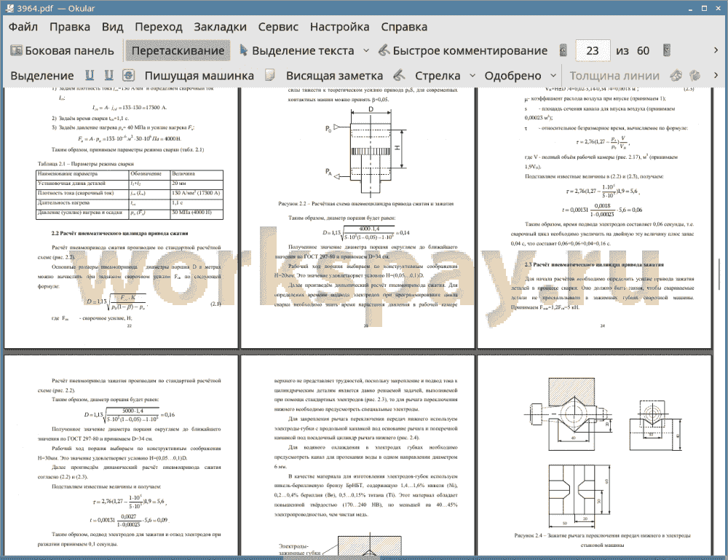Open the Правка menu
728x560 pixels.
[x=70, y=27]
